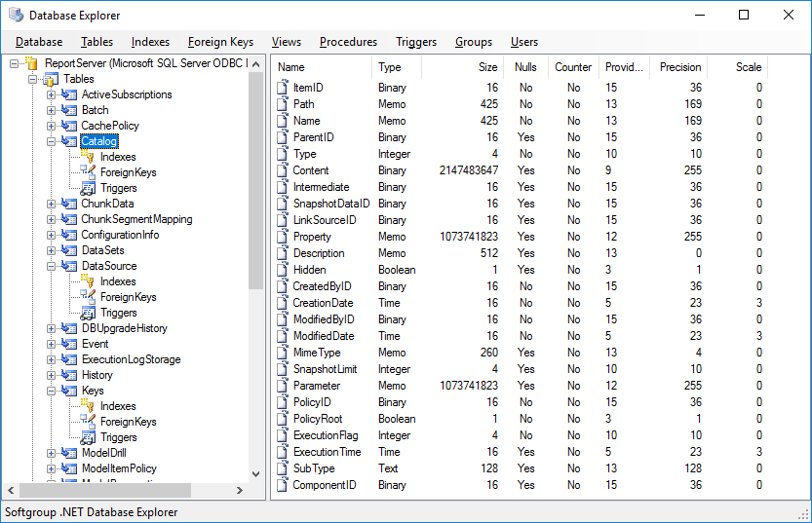Click the Indexes key icon under Keys
Viewport: 812px width, 523px height.
coord(88,406)
